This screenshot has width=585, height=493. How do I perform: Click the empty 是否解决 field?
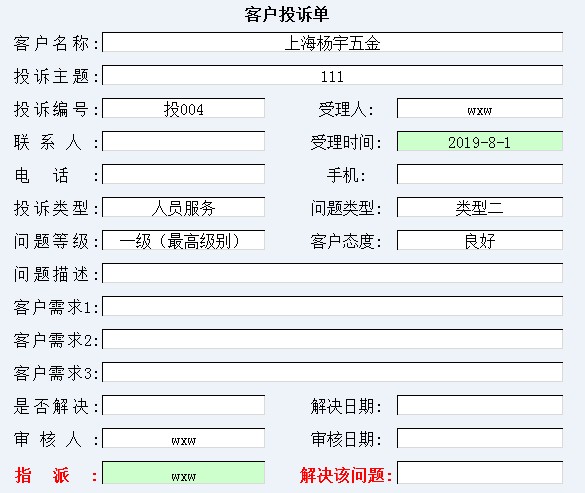click(184, 405)
